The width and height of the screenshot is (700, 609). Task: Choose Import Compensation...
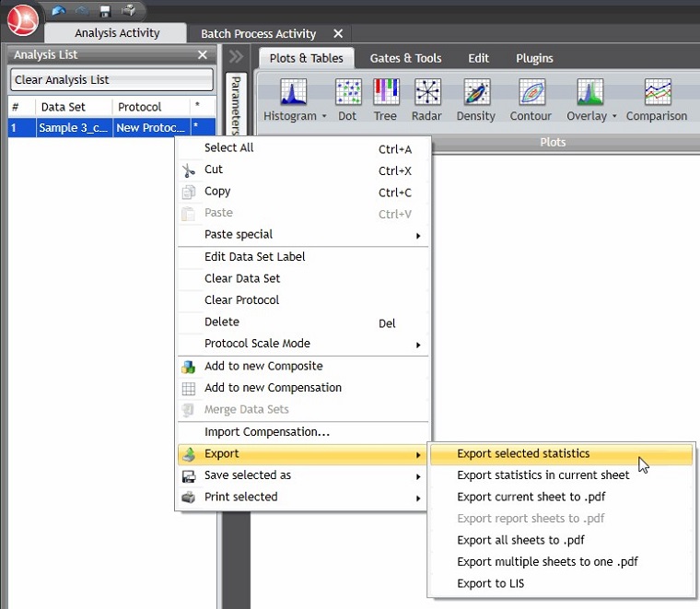(303, 432)
